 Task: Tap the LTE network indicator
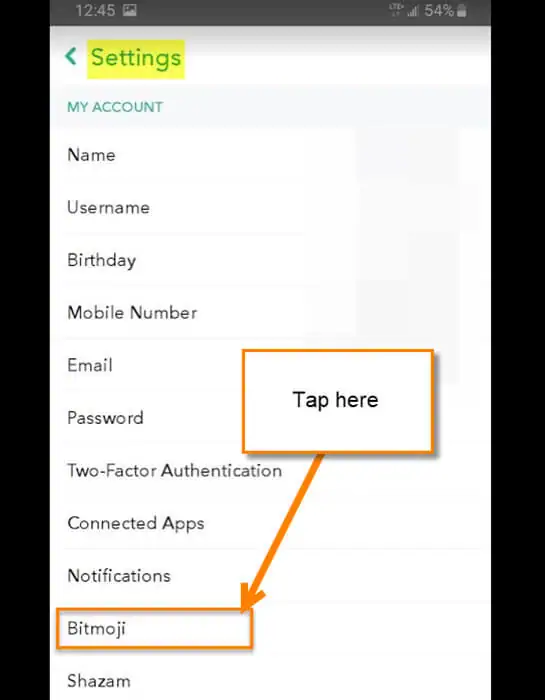[x=396, y=10]
